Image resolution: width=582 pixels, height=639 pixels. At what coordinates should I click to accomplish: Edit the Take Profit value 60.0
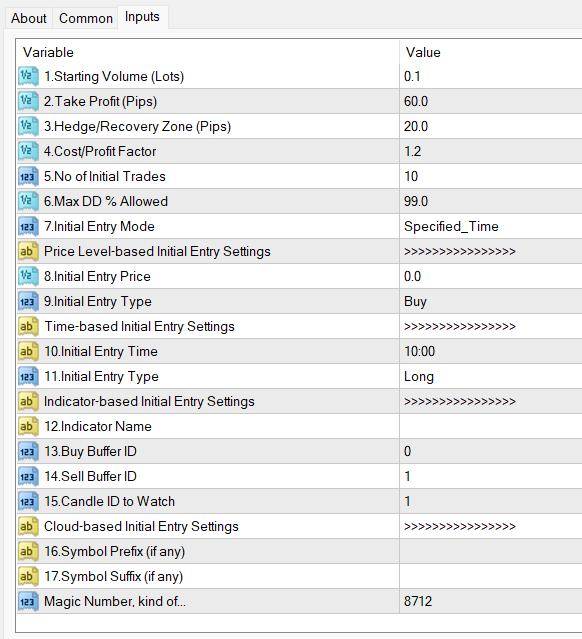click(491, 101)
